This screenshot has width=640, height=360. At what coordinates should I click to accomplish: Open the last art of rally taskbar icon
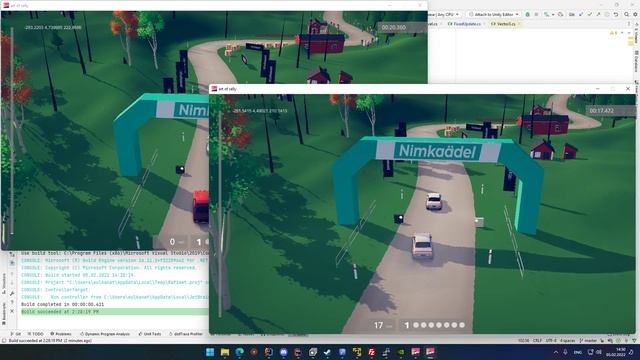tap(430, 352)
